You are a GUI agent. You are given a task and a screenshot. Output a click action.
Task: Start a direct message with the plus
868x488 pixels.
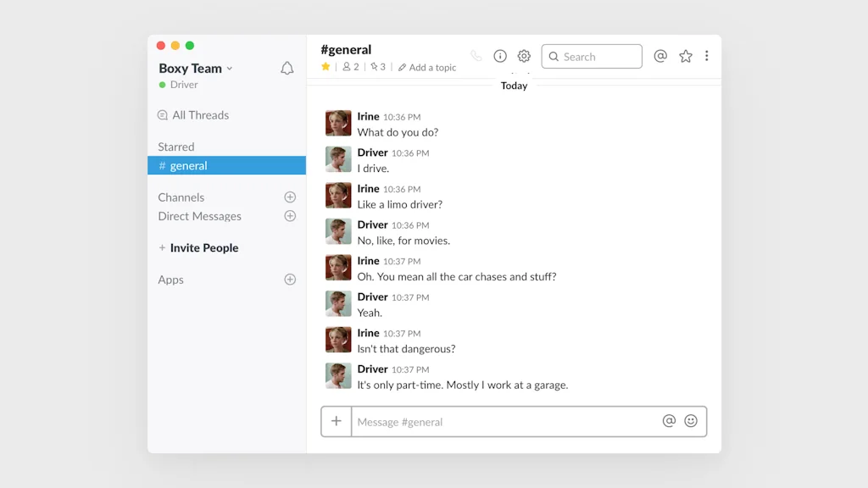tap(290, 216)
